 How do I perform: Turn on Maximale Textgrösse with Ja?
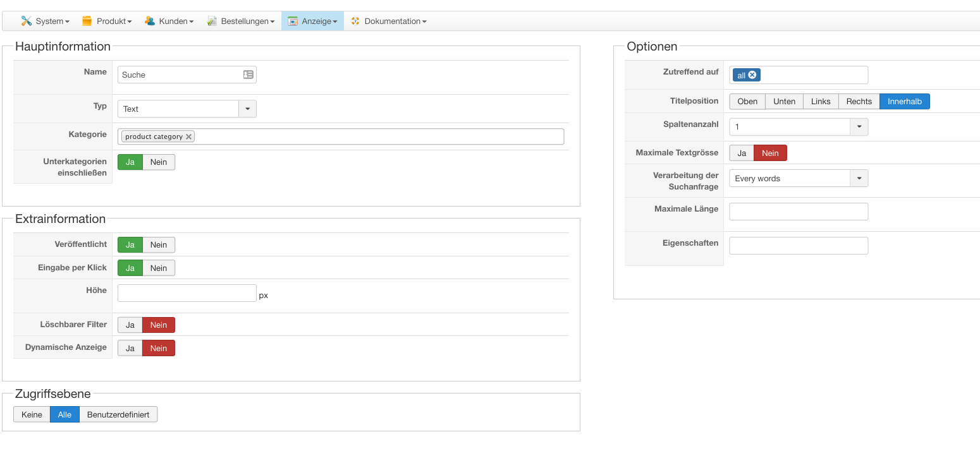(x=742, y=153)
